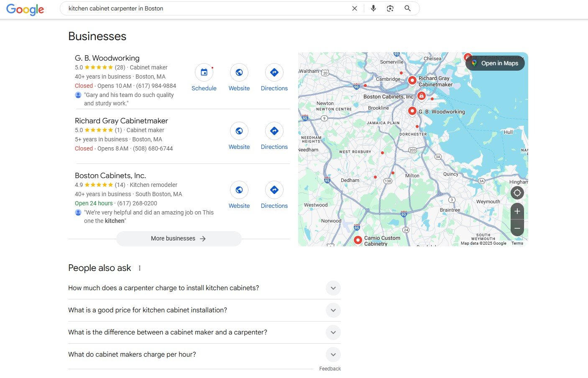Viewport: 588px width, 378px height.
Task: Zoom out the map with minus button
Action: tap(517, 228)
